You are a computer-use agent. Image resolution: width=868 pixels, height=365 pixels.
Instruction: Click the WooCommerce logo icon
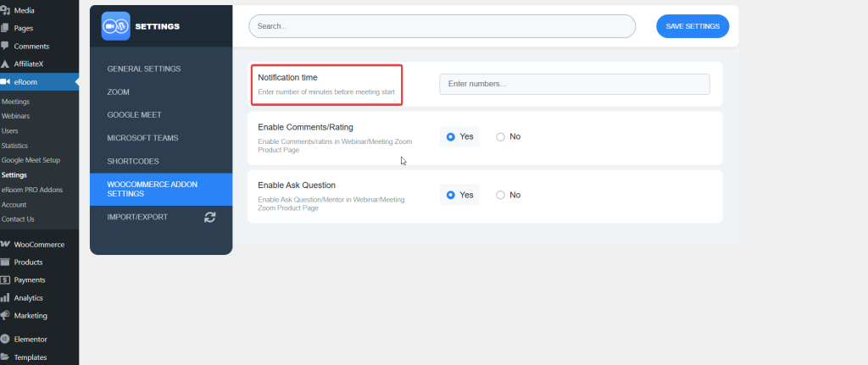coord(5,244)
